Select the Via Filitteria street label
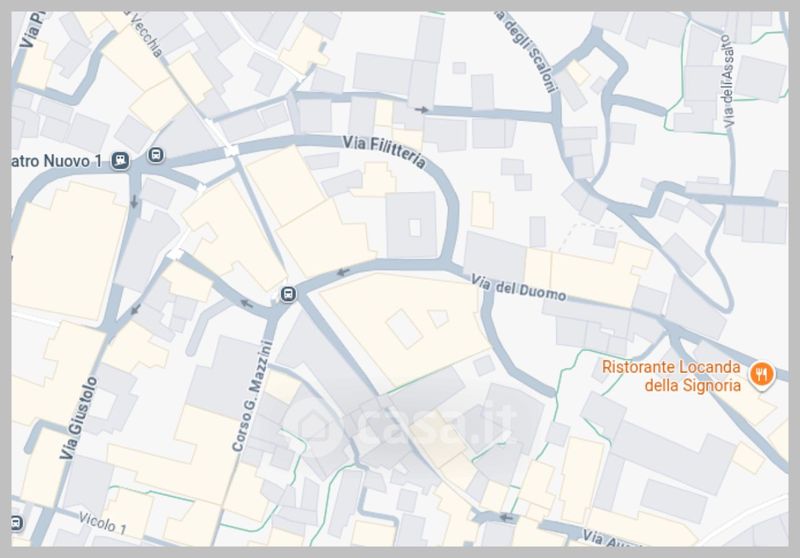The image size is (800, 558). tap(384, 151)
